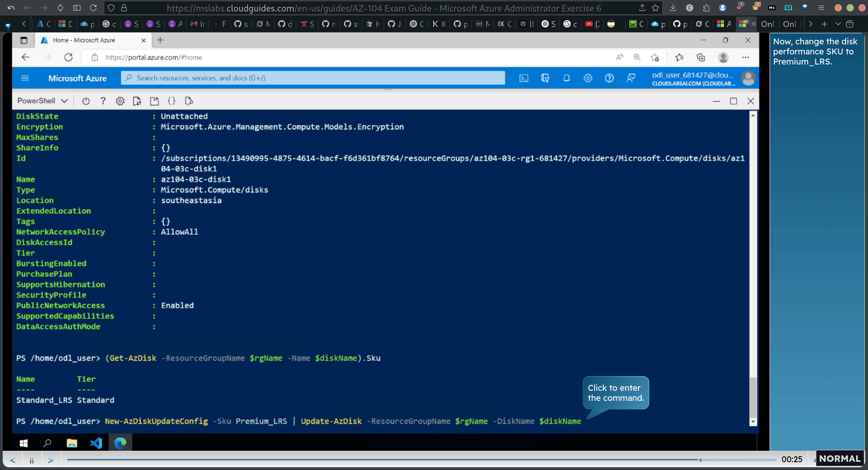Click the Microsoft Azure home link
Viewport: 868px width, 470px height.
click(x=77, y=78)
